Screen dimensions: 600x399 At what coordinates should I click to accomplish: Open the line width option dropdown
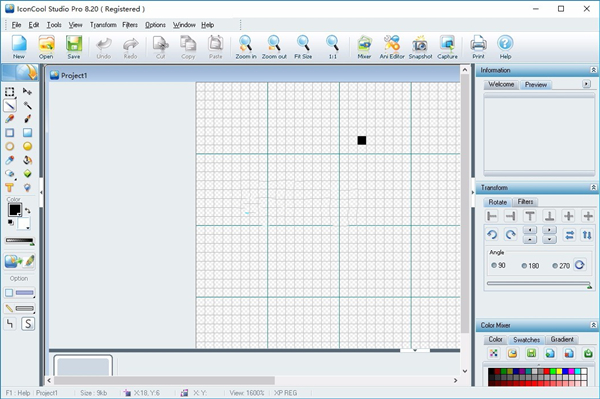coord(19,308)
